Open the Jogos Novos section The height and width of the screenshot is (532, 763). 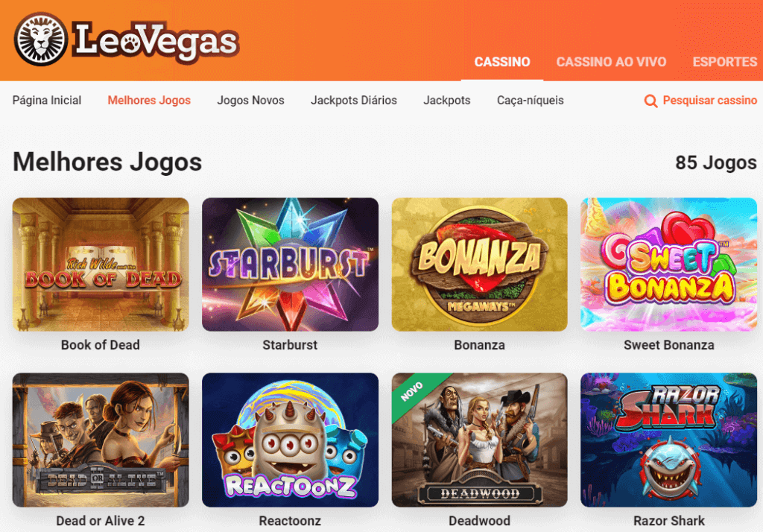250,101
